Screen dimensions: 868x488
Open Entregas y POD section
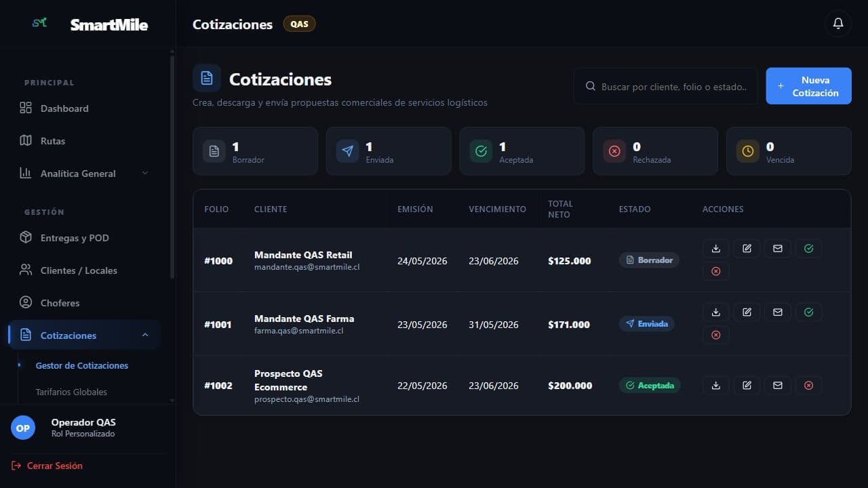point(84,238)
